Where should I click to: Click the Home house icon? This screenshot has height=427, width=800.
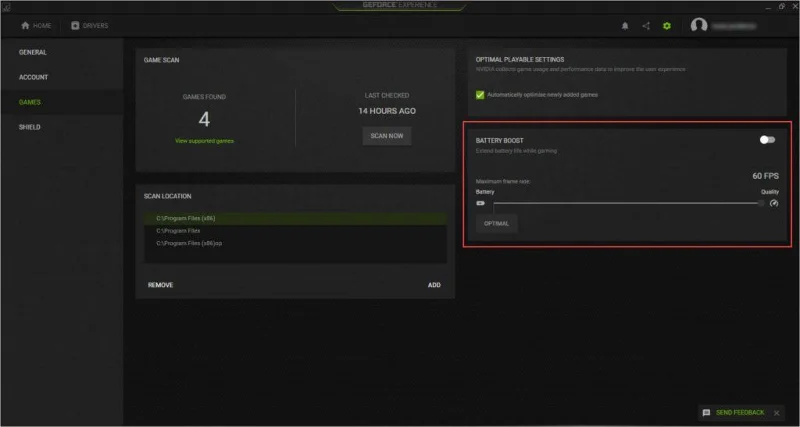(26, 26)
